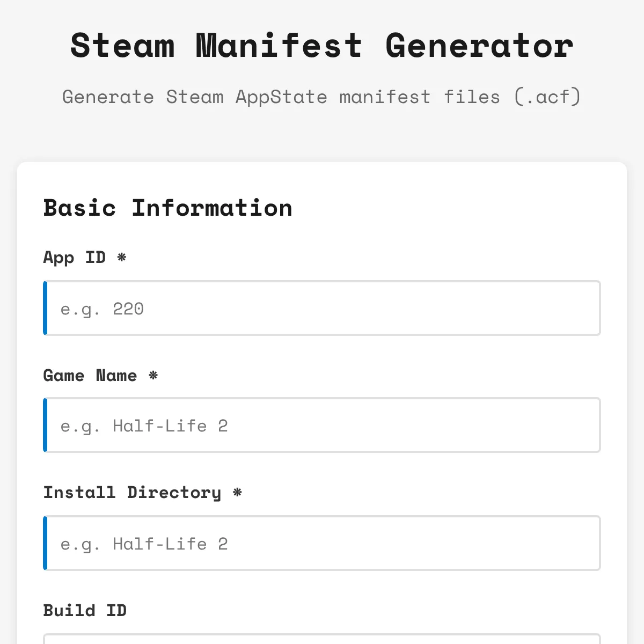This screenshot has width=644, height=644.
Task: Click the "Install Directory" field label
Action: tap(132, 493)
